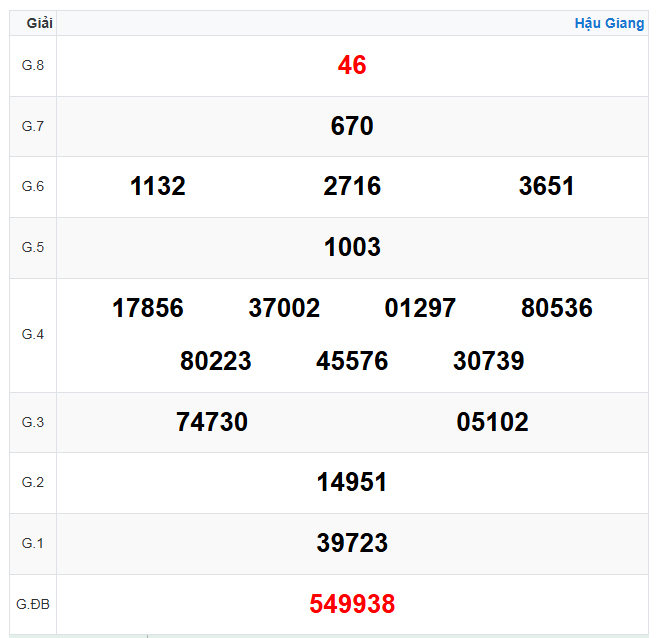Select G.4 number 01297
658x638 pixels.
click(x=420, y=308)
